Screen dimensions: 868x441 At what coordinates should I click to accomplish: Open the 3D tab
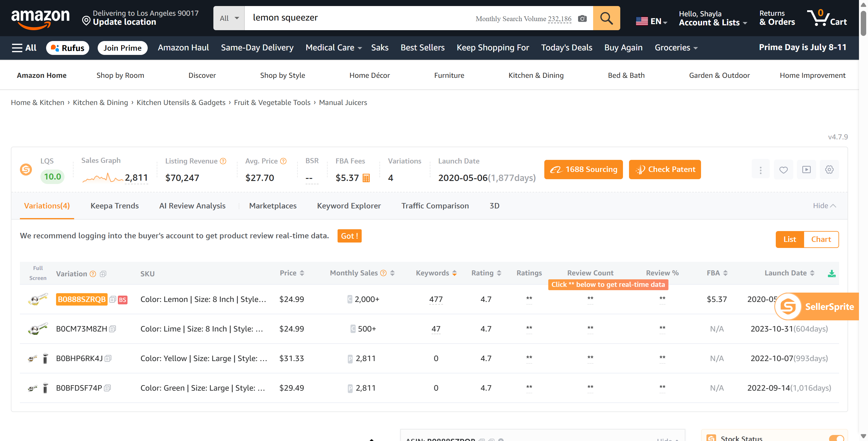click(x=494, y=206)
